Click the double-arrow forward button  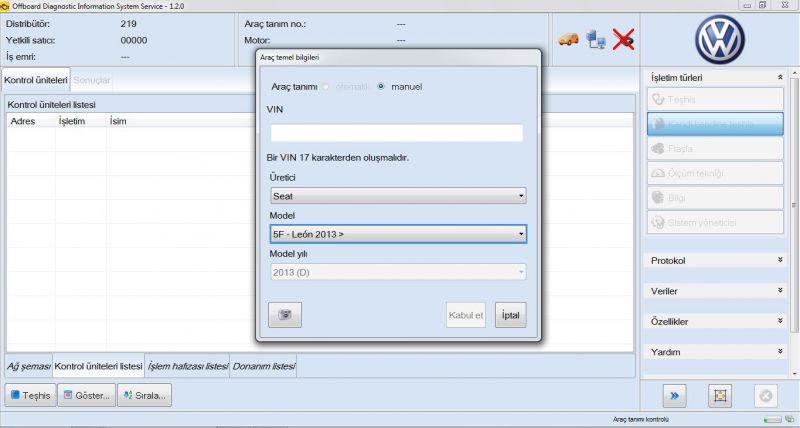pyautogui.click(x=674, y=395)
